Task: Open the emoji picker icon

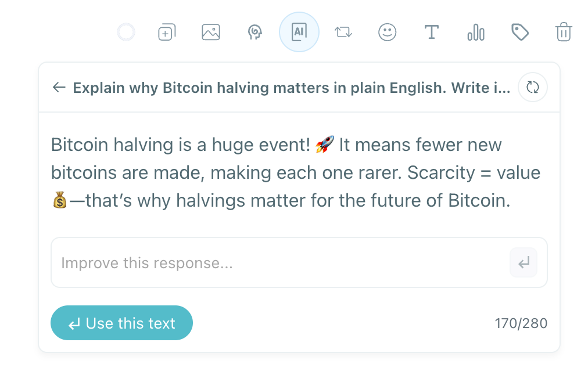Action: (387, 32)
